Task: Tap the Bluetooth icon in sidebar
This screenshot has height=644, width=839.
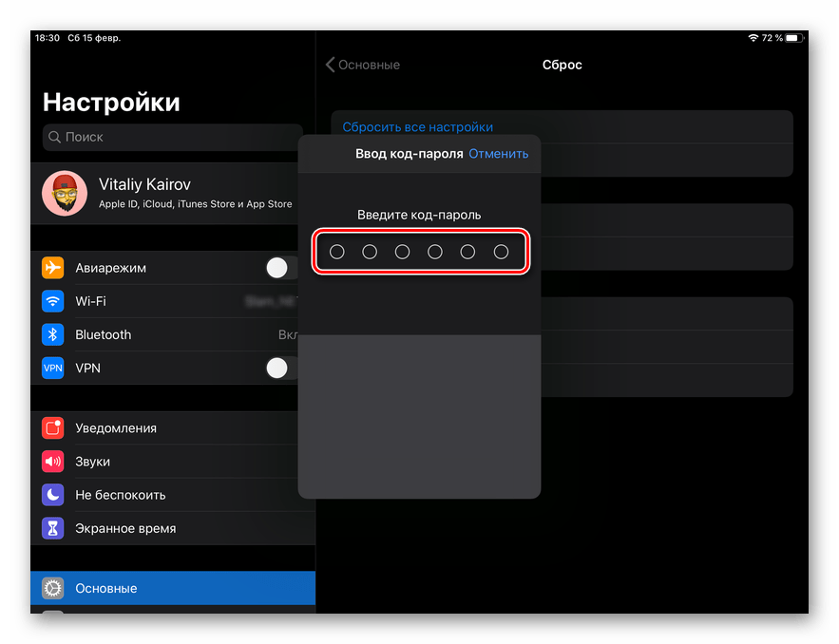Action: (x=53, y=334)
